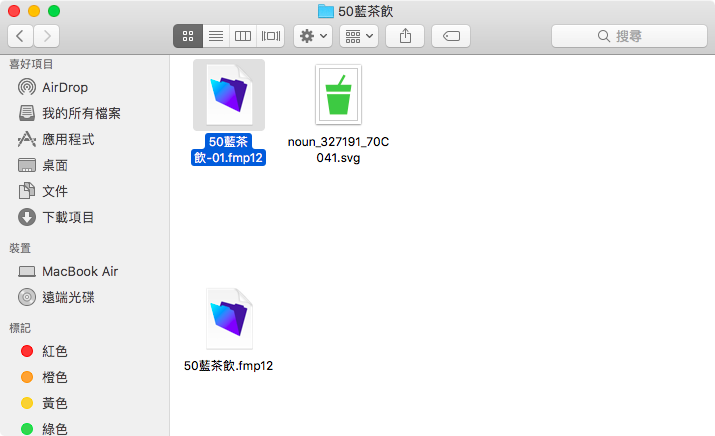This screenshot has height=436, width=715.
Task: Select the noun_327191_70C041.svg cup thumbnail
Action: [338, 95]
